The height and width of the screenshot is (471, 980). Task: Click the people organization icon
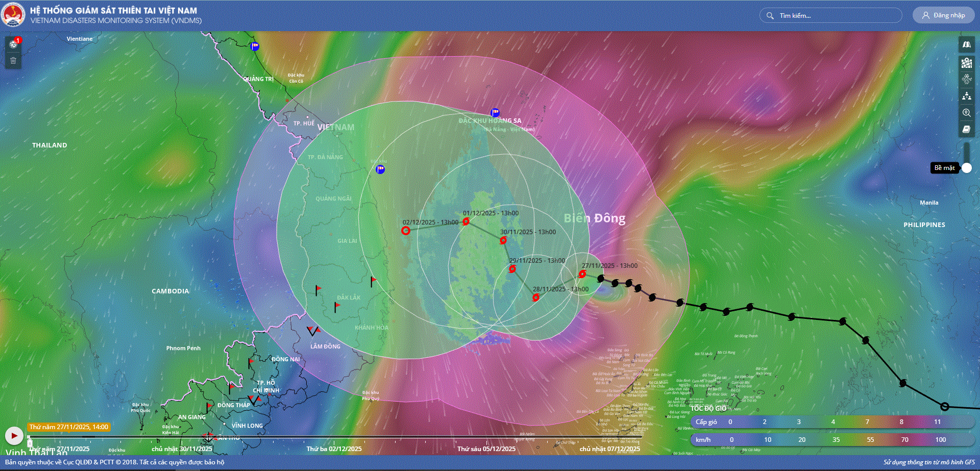(x=966, y=96)
